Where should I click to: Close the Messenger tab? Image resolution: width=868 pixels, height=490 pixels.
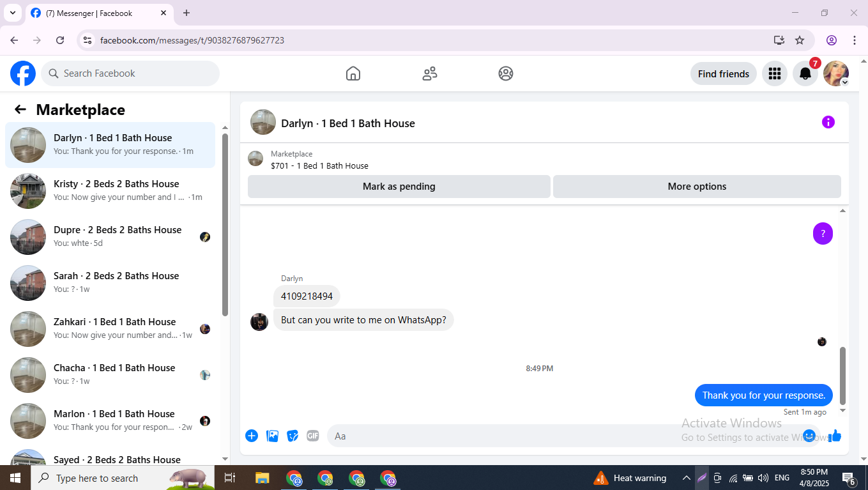pyautogui.click(x=164, y=13)
